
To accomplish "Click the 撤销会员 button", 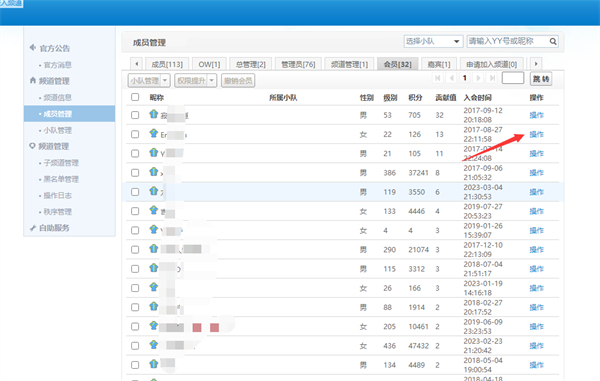I will point(238,80).
